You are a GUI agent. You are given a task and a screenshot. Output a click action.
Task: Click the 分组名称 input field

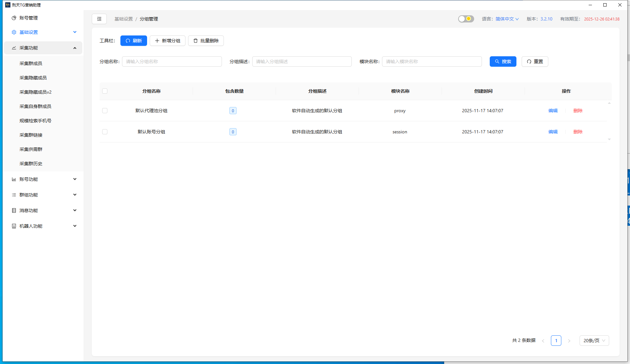coord(172,61)
